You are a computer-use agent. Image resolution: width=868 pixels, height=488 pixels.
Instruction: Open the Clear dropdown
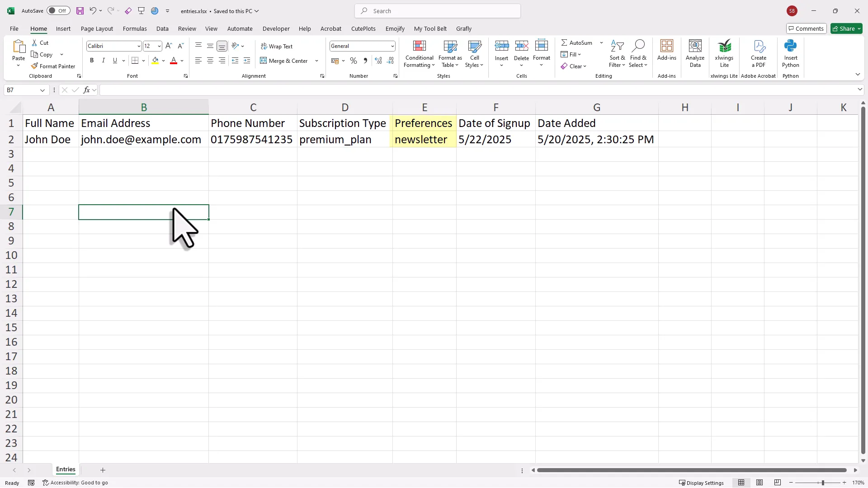point(574,66)
